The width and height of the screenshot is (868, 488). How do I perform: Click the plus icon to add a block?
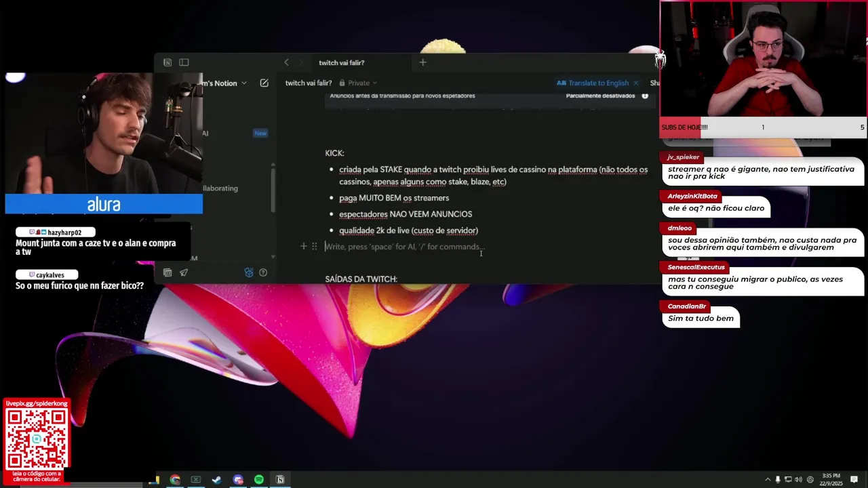coord(303,247)
